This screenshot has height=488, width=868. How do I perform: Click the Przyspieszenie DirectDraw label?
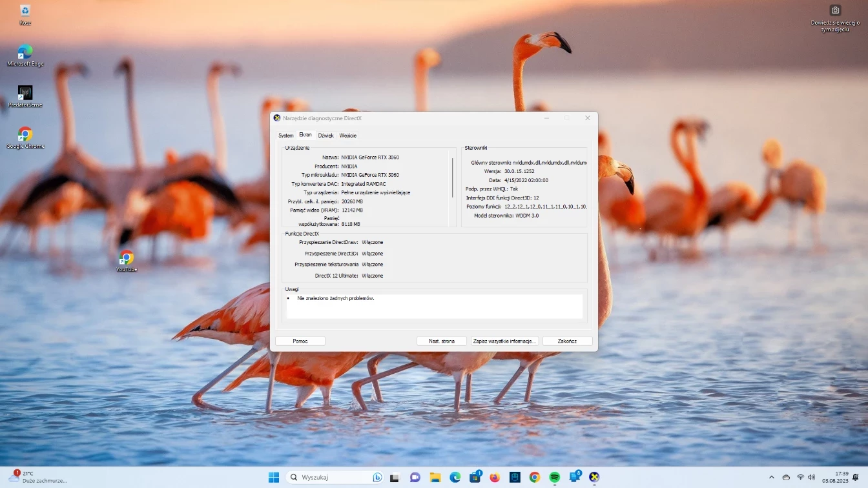coord(328,242)
